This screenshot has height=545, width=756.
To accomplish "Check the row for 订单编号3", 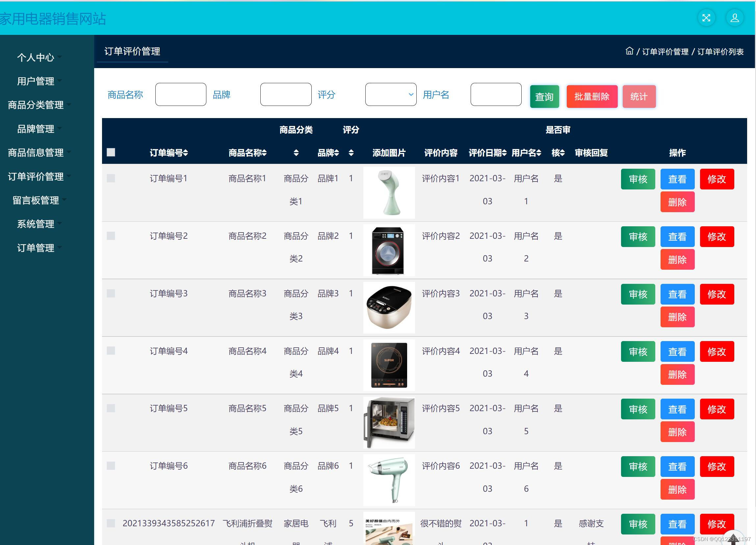I will coord(111,293).
